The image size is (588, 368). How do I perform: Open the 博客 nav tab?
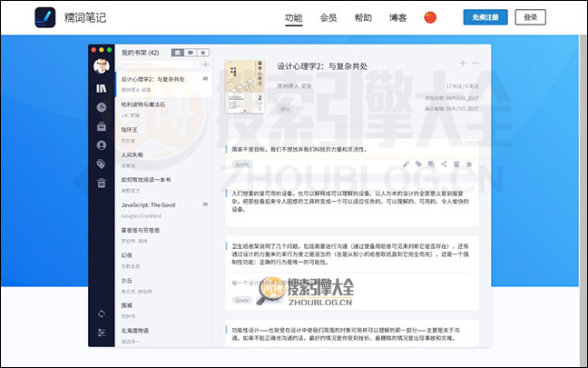coord(397,17)
